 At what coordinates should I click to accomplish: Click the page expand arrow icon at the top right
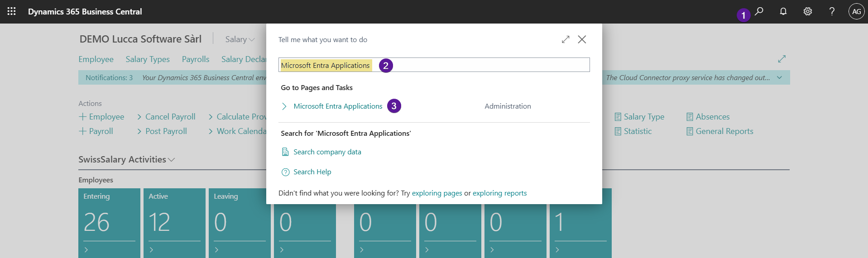(782, 59)
